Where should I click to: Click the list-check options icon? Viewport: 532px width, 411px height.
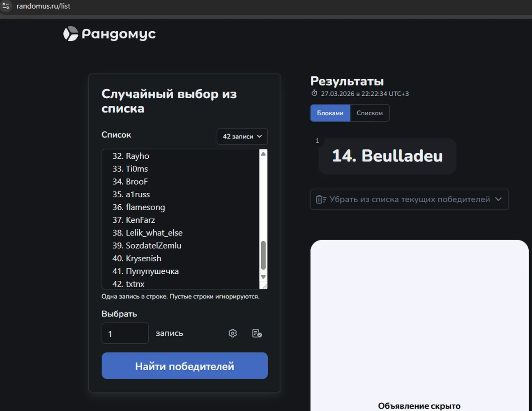pos(257,333)
